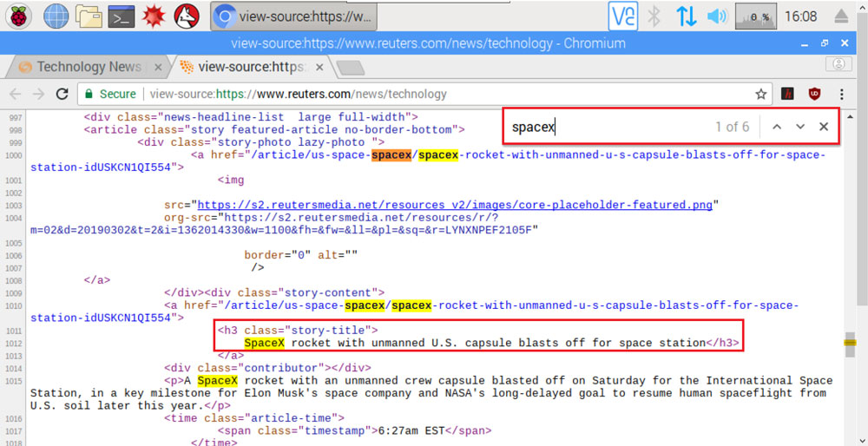Click the VNC Server tray icon
868x446 pixels.
[622, 16]
